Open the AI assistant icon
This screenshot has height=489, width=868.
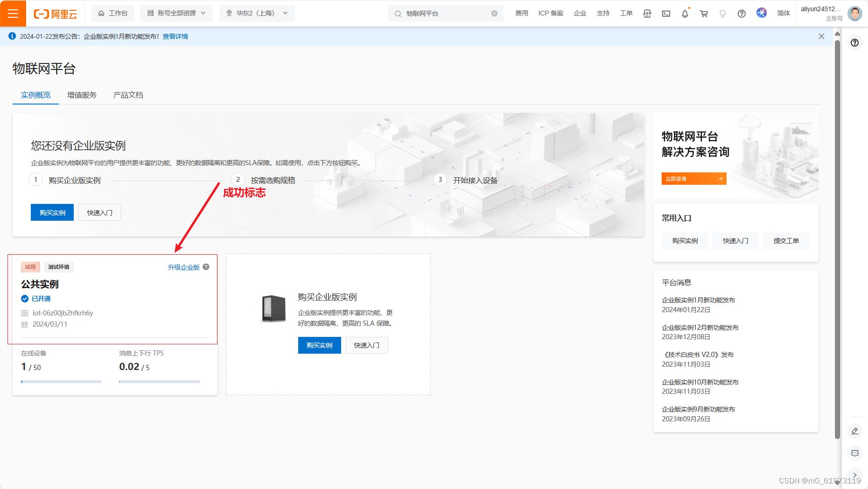point(761,13)
